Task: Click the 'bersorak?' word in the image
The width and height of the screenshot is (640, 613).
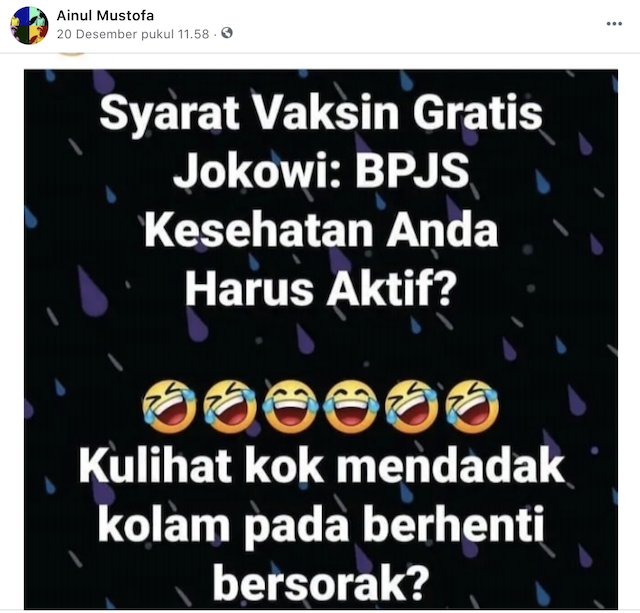Action: [321, 583]
